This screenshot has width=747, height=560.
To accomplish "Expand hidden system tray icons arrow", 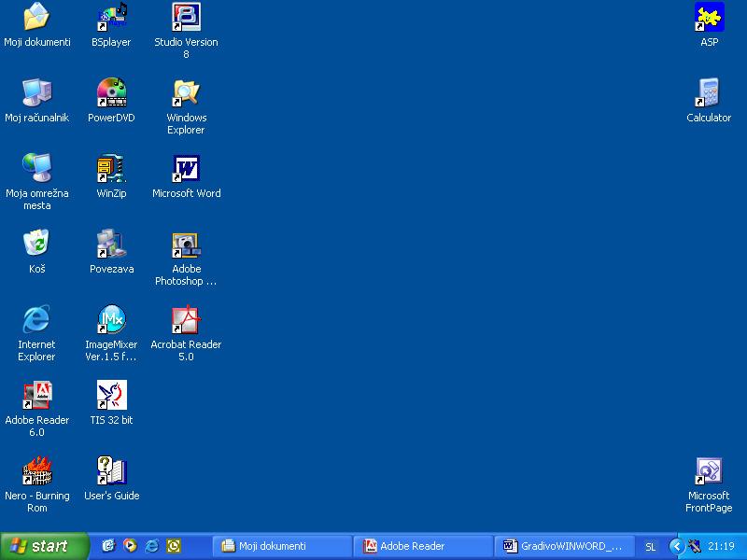I will point(675,546).
